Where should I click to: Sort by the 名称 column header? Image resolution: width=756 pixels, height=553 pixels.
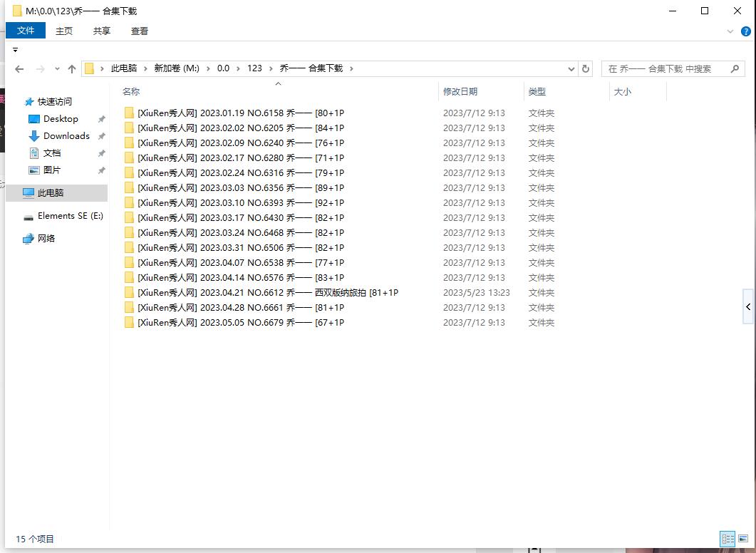131,92
